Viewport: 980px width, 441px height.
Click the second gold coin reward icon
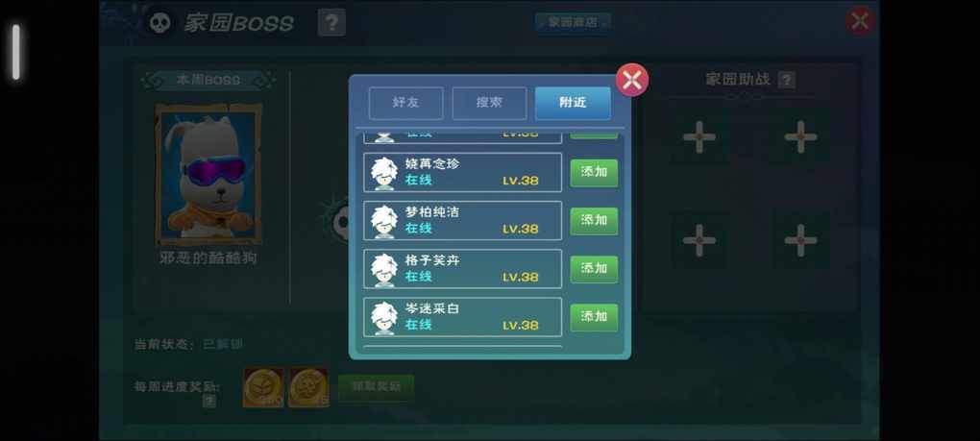(x=308, y=387)
